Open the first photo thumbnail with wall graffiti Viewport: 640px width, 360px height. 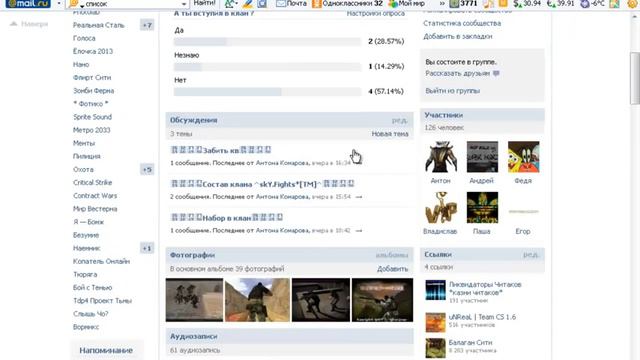[x=194, y=300]
